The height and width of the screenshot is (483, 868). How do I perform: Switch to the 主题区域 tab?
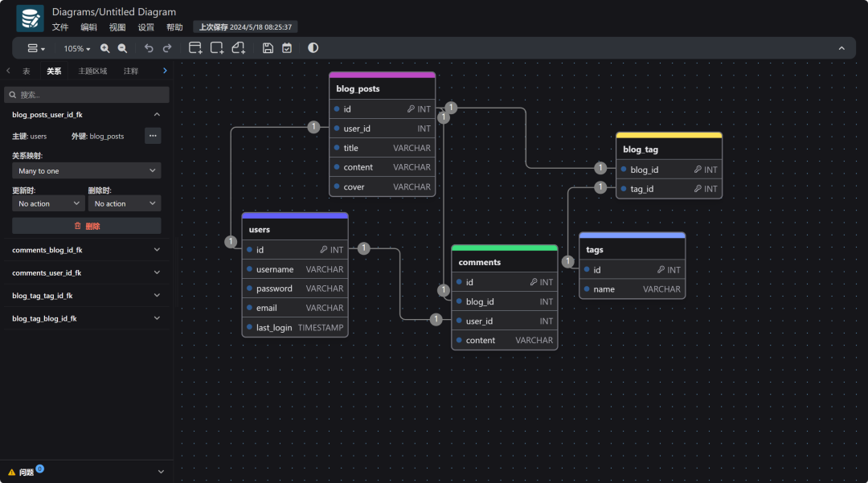[92, 71]
